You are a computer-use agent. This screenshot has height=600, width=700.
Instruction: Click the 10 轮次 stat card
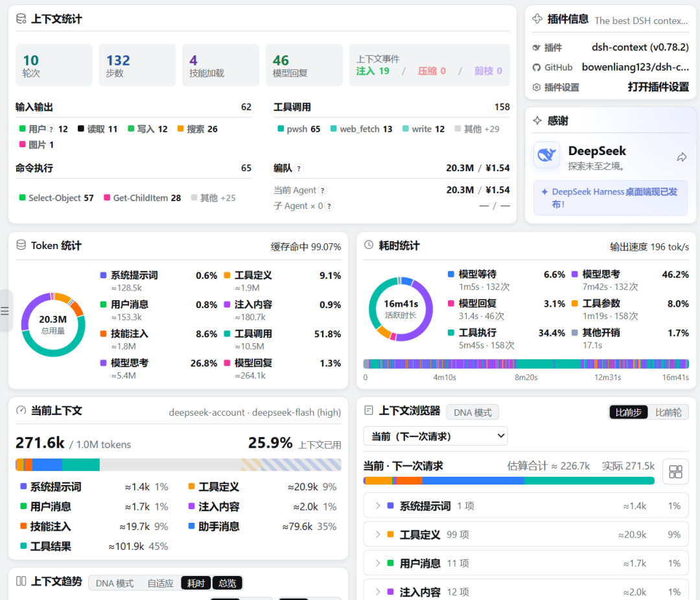click(54, 65)
